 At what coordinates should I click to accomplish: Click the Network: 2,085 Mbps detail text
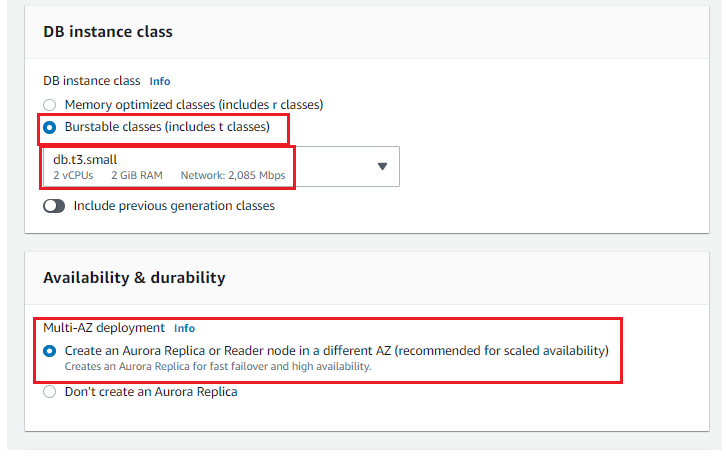pyautogui.click(x=233, y=176)
